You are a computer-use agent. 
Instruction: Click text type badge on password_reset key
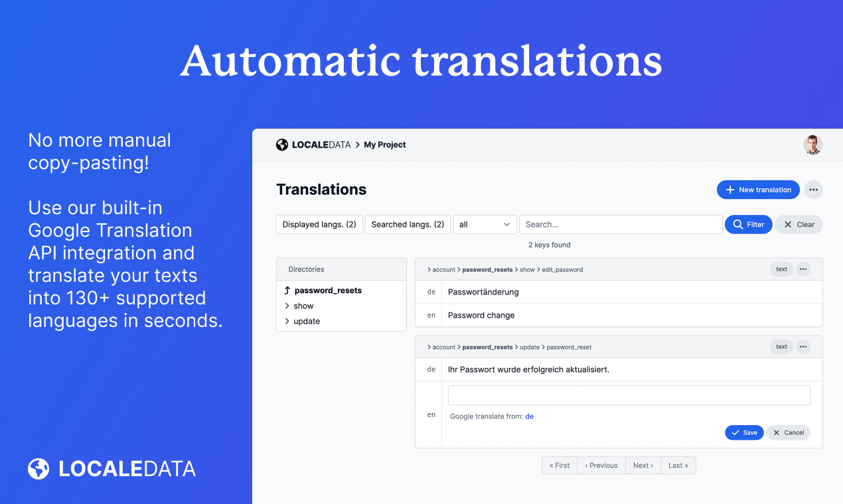(782, 347)
